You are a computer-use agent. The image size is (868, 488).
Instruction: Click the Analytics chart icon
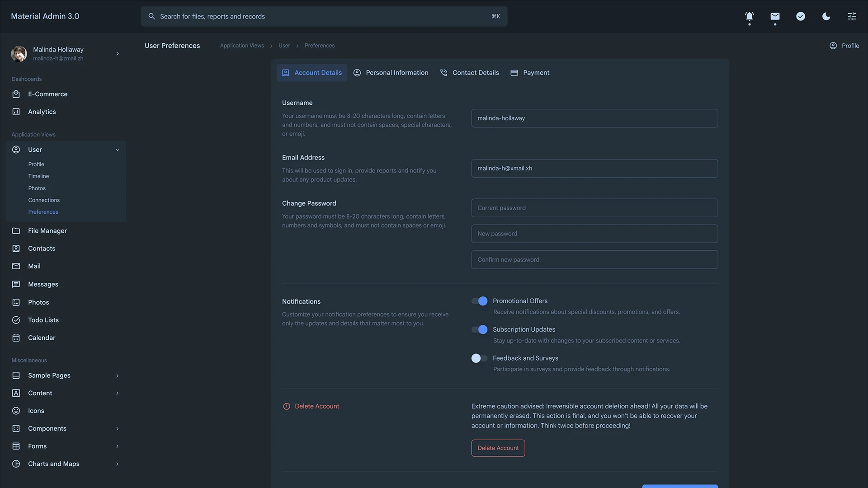pyautogui.click(x=16, y=112)
